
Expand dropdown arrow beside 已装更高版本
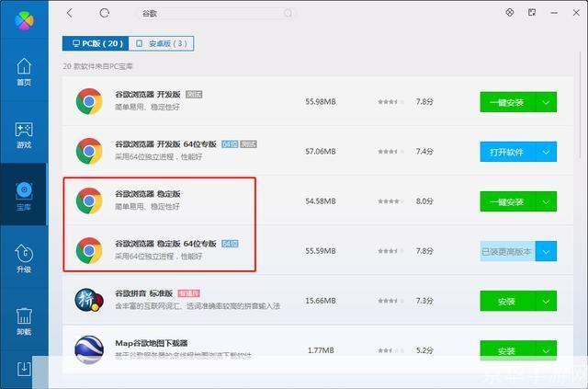(x=546, y=251)
